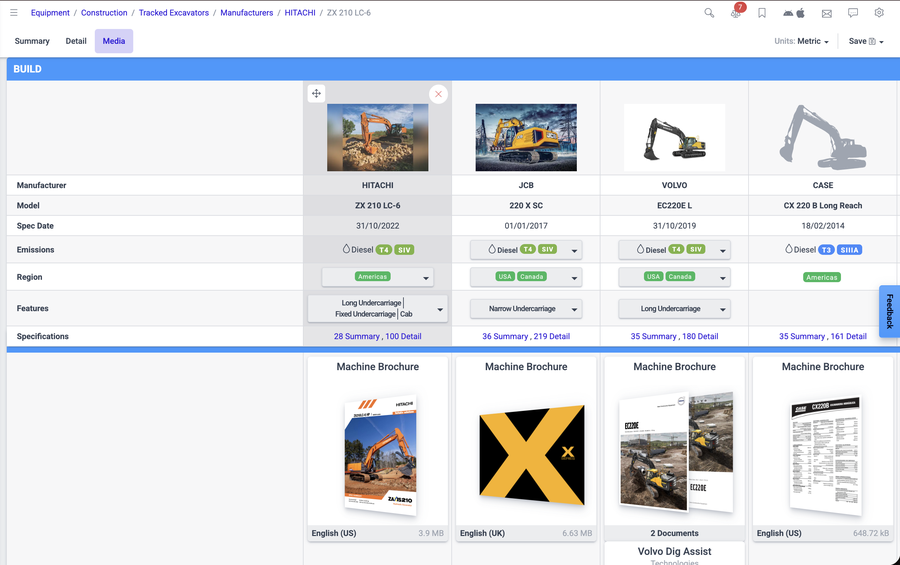The image size is (900, 565).
Task: Click the bookmark icon
Action: point(762,13)
